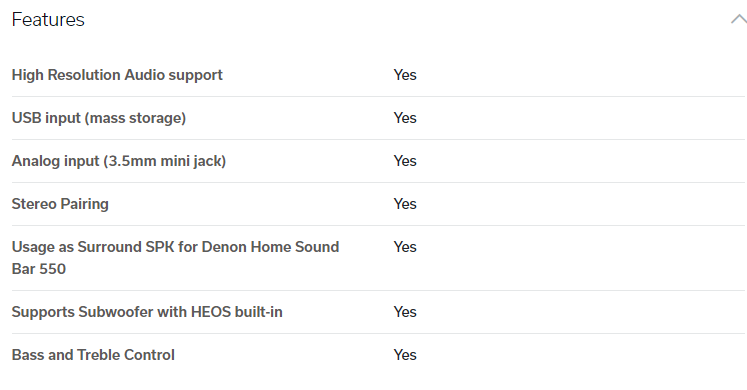
Task: Select Supports Subwoofer with HEOS built-in label
Action: pos(147,312)
